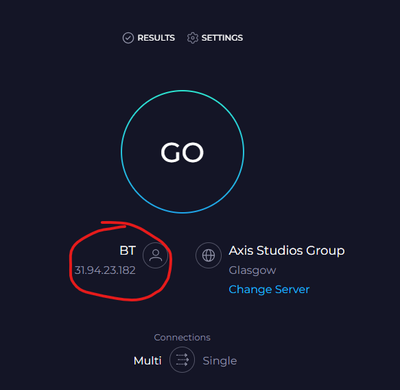400x390 pixels.
Task: Start the speed test with GO
Action: 182,152
